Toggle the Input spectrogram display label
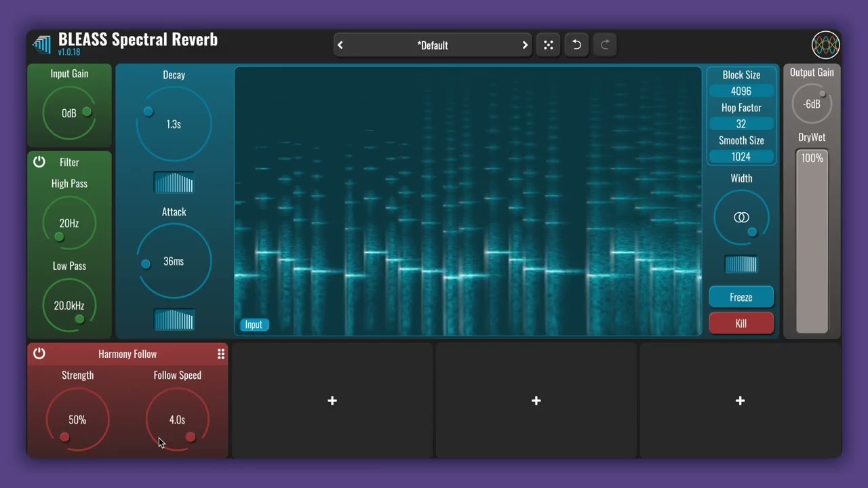This screenshot has width=868, height=488. pyautogui.click(x=254, y=325)
